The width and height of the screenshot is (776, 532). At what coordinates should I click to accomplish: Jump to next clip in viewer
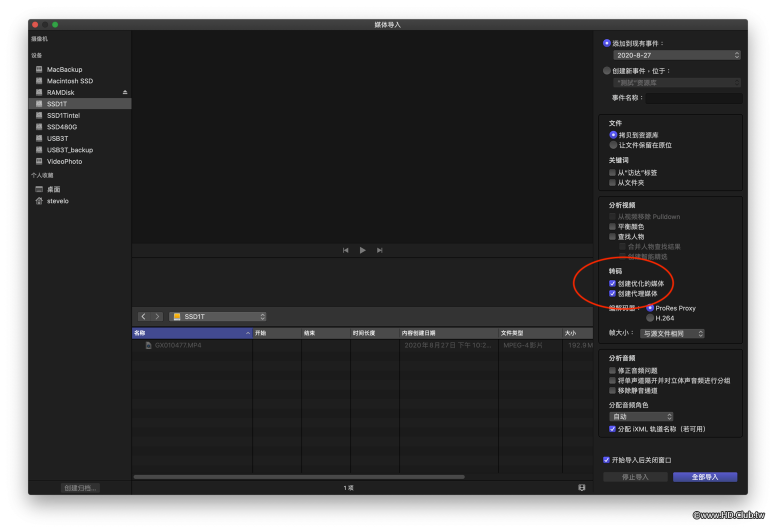tap(380, 250)
